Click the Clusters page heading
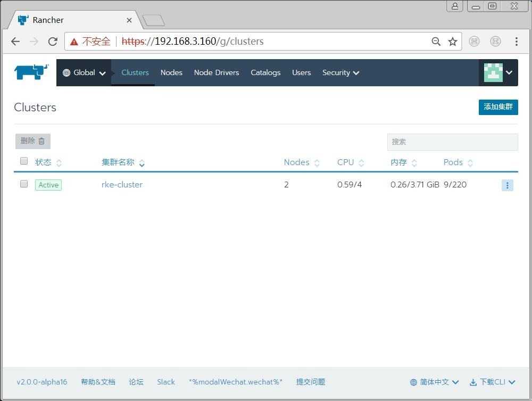This screenshot has width=532, height=401. click(x=35, y=107)
